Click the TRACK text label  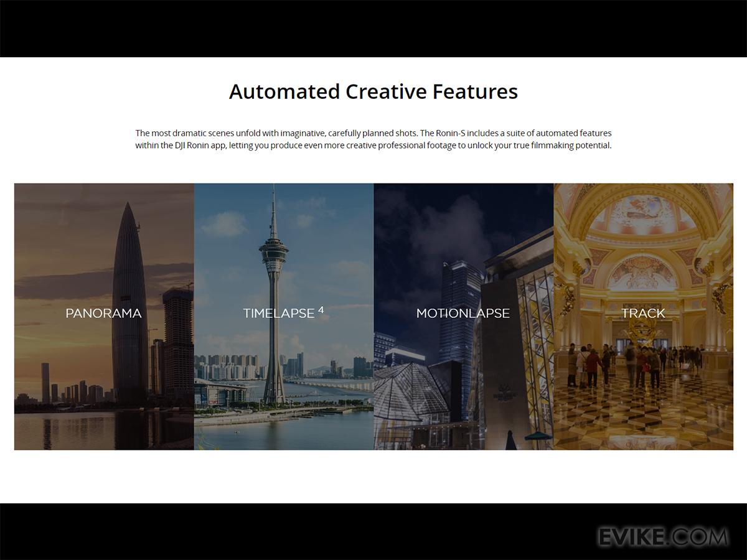click(x=643, y=314)
